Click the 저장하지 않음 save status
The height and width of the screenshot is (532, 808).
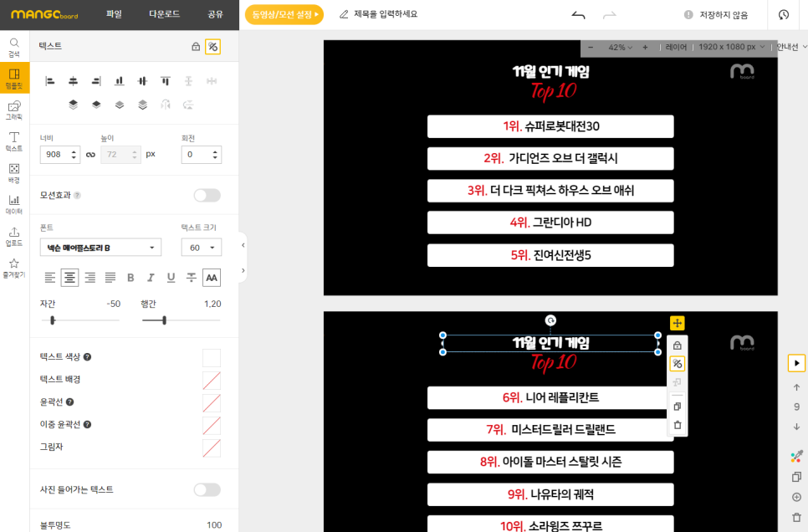pyautogui.click(x=716, y=15)
